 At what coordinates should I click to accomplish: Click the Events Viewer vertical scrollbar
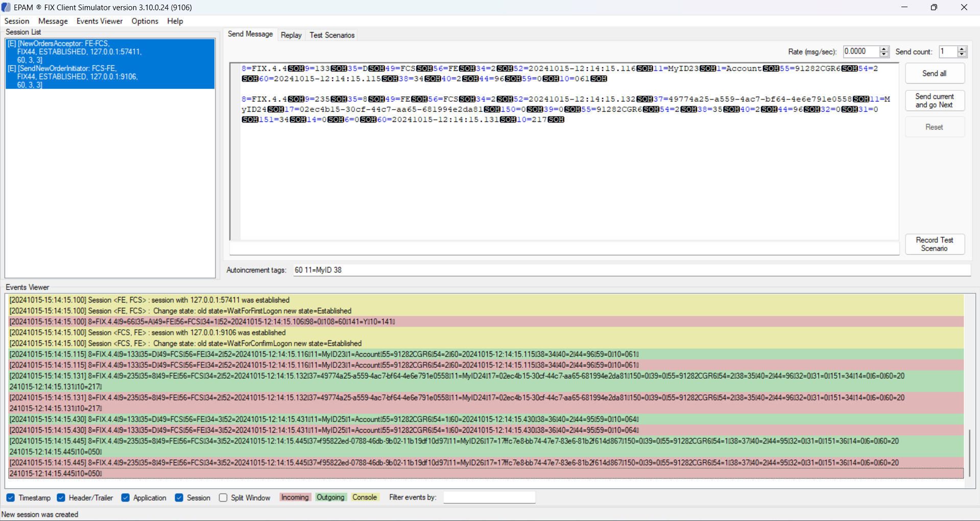coord(969,453)
